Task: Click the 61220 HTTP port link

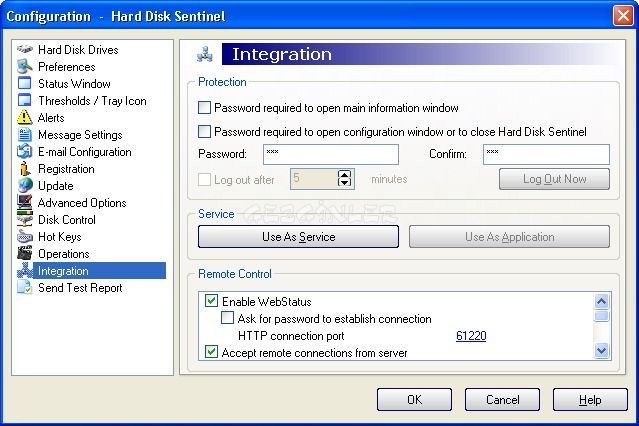Action: (471, 336)
